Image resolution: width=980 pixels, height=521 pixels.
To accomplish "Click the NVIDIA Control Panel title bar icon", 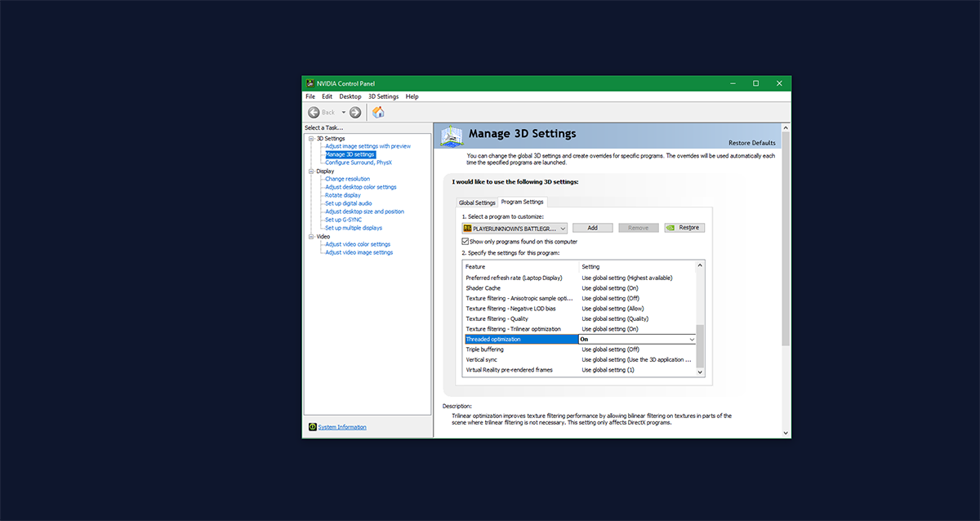I will (x=310, y=83).
